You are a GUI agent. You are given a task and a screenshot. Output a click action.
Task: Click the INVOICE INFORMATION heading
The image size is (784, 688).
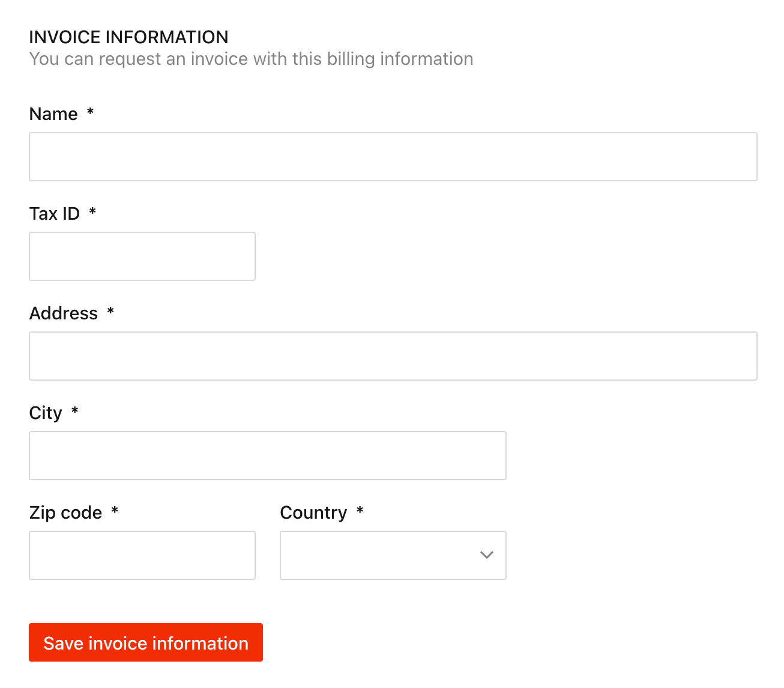(x=128, y=37)
